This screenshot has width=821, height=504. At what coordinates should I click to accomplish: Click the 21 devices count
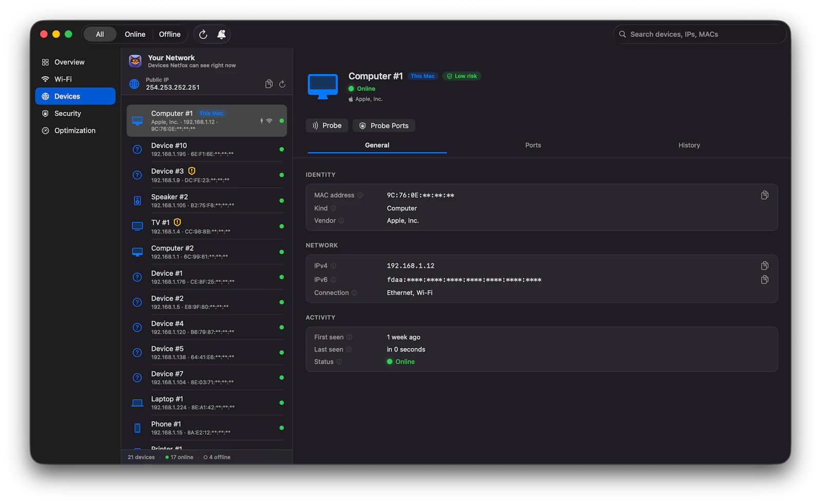click(x=141, y=457)
